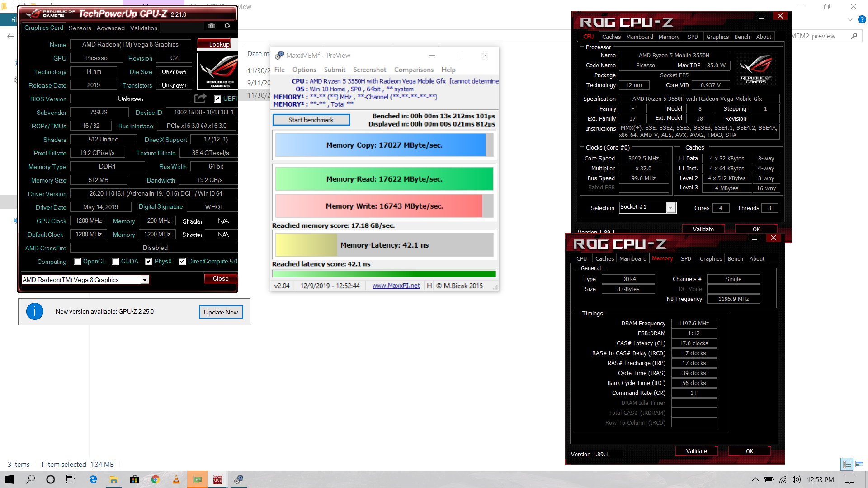Click Explorer back navigation arrow

pos(10,36)
